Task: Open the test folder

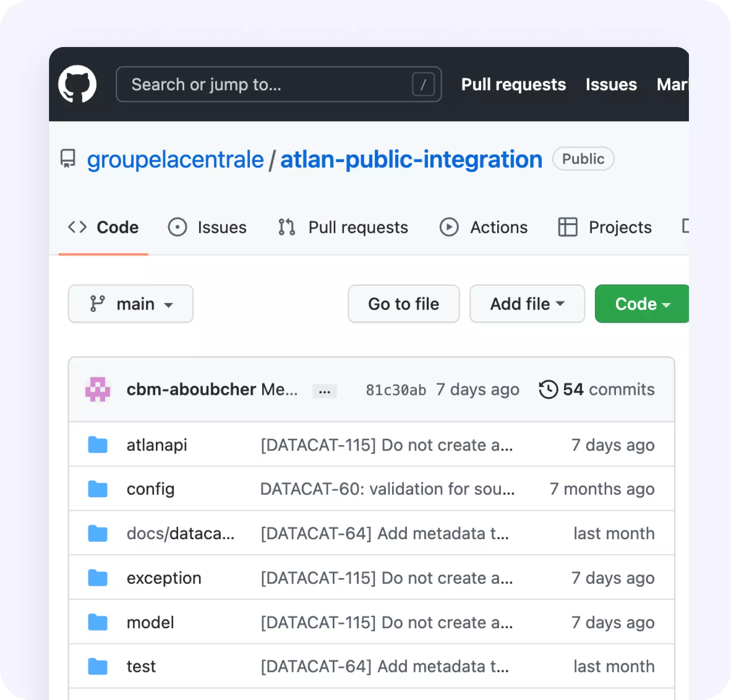Action: (141, 667)
